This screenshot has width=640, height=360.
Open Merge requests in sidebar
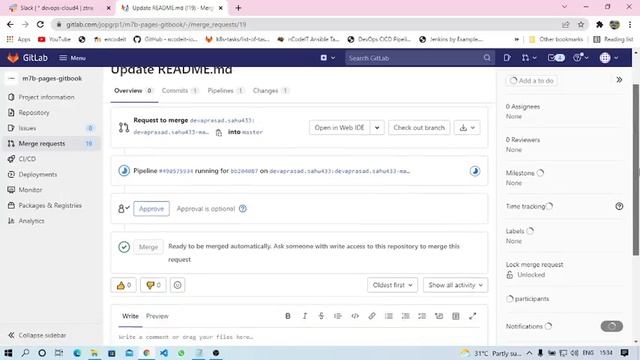42,144
